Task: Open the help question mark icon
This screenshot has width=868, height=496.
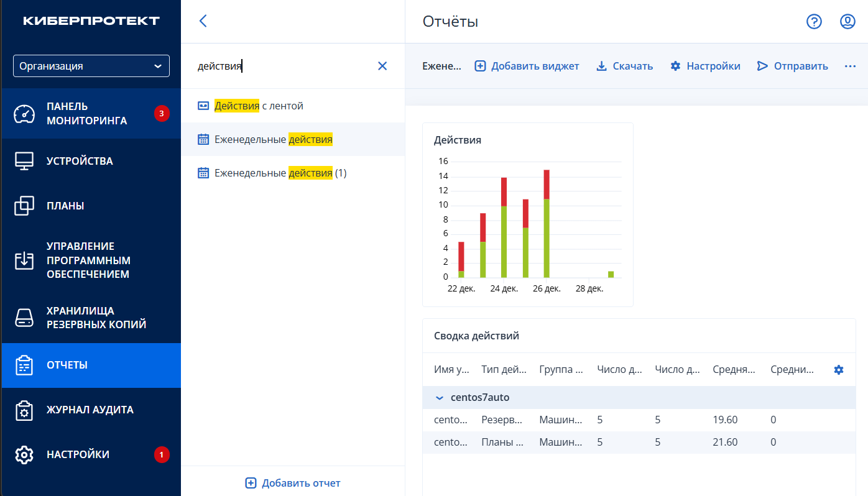Action: click(x=814, y=22)
